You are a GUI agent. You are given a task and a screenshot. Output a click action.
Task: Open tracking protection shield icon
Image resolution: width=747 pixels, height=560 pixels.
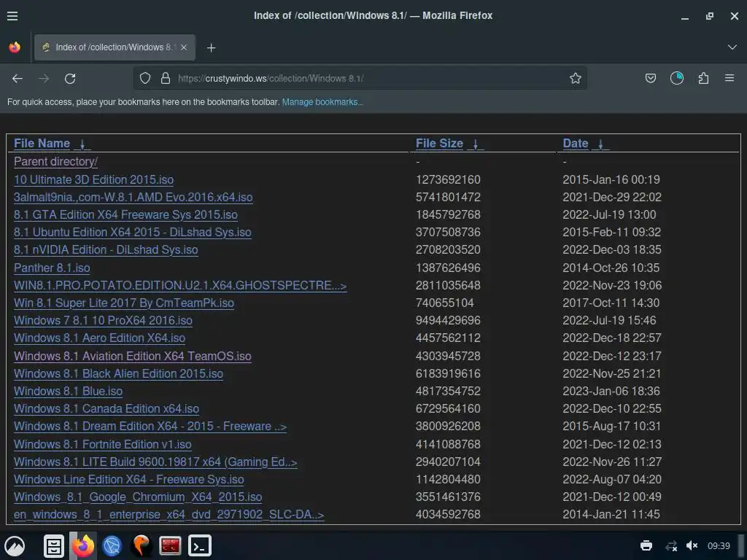click(x=145, y=78)
